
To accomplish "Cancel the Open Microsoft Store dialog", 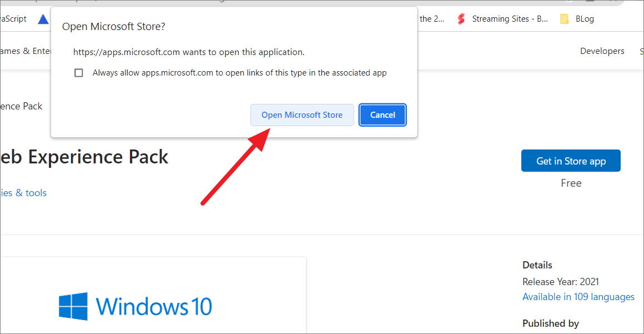I will [x=383, y=115].
